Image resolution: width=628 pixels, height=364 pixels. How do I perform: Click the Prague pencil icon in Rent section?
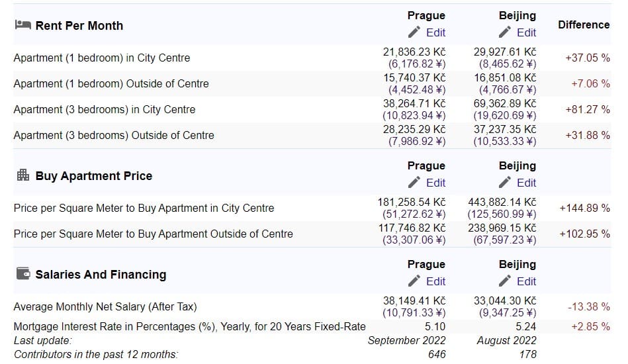pyautogui.click(x=415, y=32)
